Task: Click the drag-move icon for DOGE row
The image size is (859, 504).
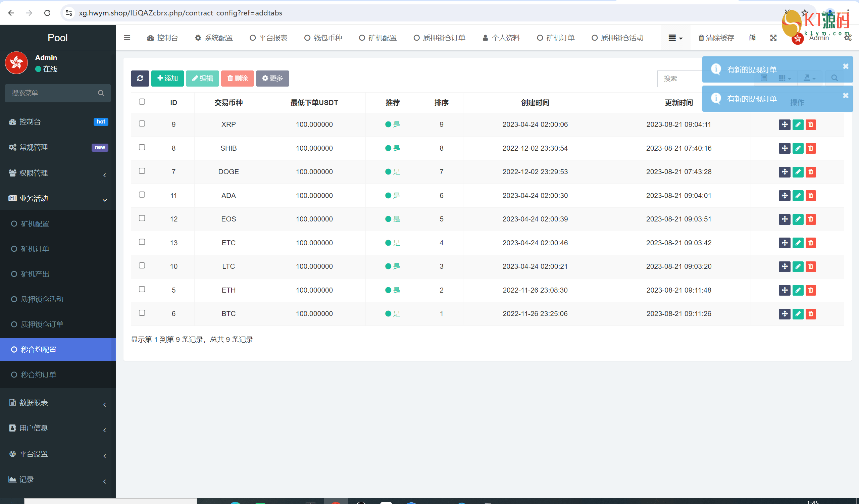Action: 785,172
